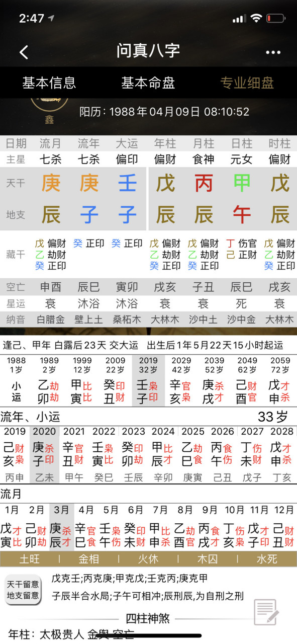Tap the 月柱 column header
The width and height of the screenshot is (297, 644).
(204, 144)
